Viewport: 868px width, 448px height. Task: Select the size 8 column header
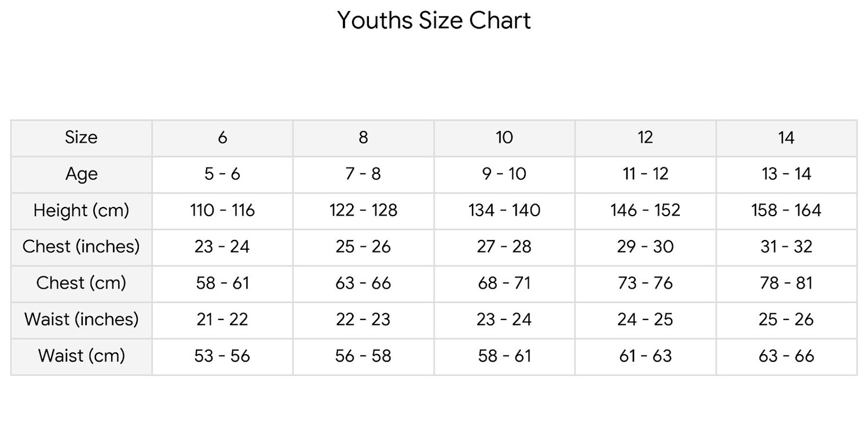tap(363, 137)
